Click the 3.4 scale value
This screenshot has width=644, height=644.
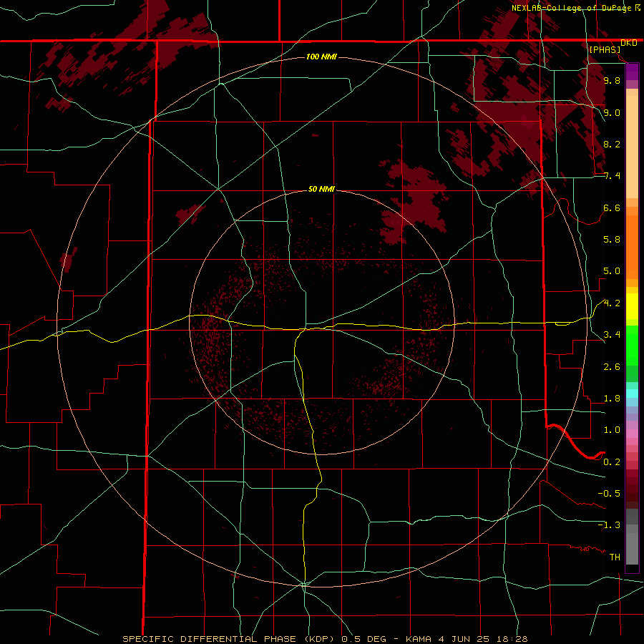tap(612, 335)
